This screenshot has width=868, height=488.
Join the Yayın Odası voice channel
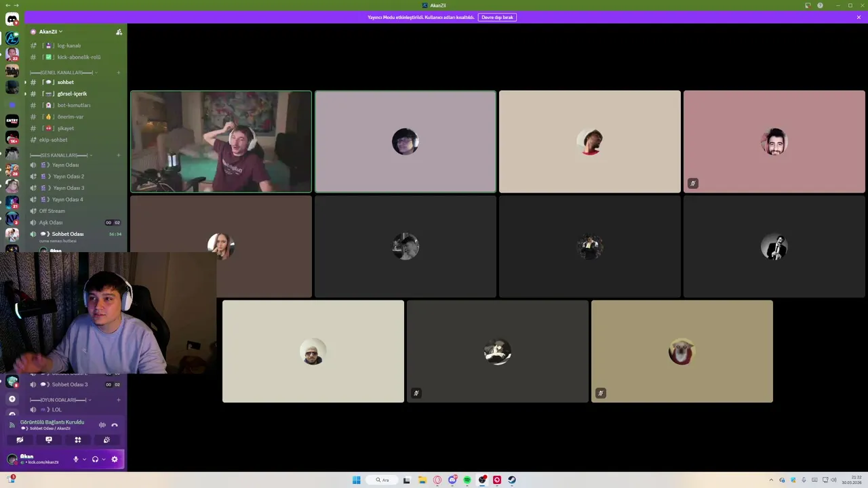(x=75, y=165)
